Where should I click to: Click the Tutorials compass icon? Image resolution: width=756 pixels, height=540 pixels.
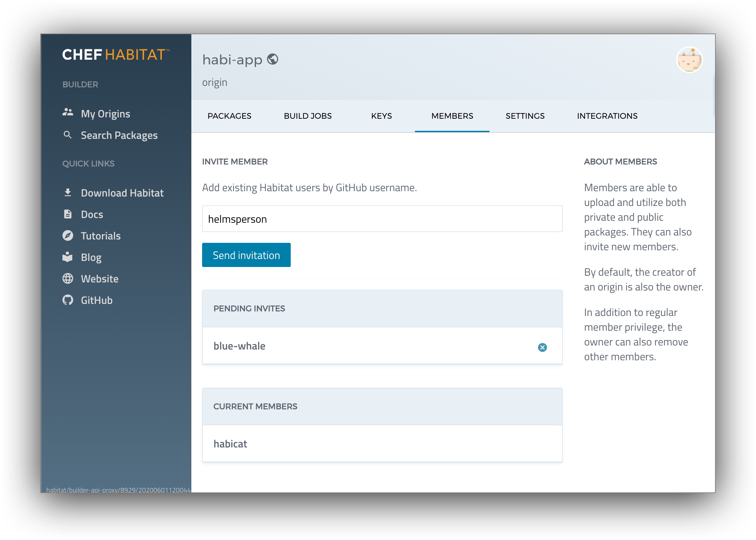[67, 235]
